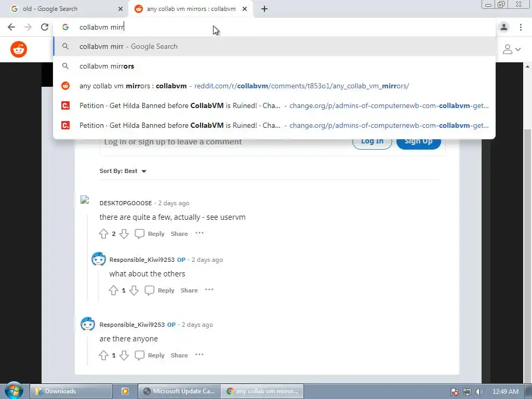The width and height of the screenshot is (532, 399).
Task: Click the volume speaker tray icon
Action: click(x=479, y=392)
